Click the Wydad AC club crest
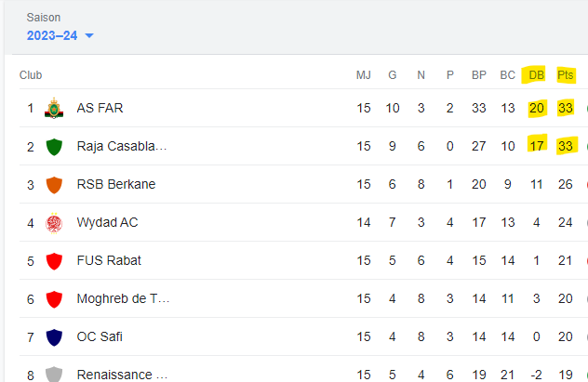 (x=54, y=222)
